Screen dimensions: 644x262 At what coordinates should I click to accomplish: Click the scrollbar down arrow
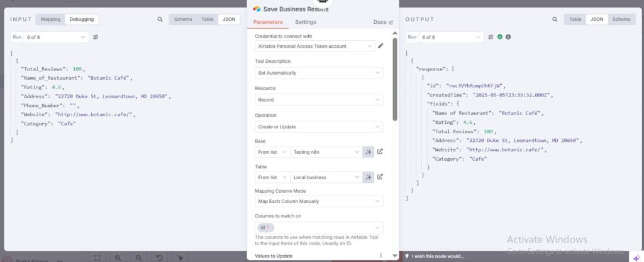click(x=395, y=256)
